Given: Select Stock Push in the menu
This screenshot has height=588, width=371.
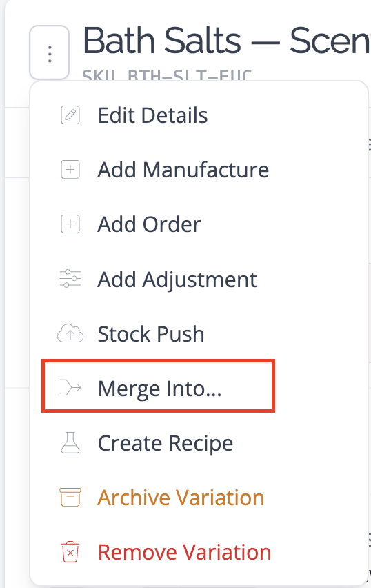Looking at the screenshot, I should [x=150, y=334].
